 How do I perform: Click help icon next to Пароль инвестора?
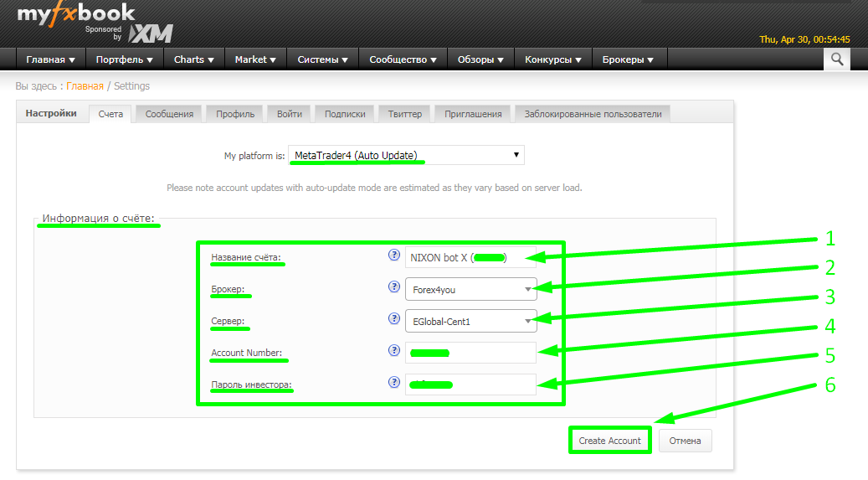[393, 383]
